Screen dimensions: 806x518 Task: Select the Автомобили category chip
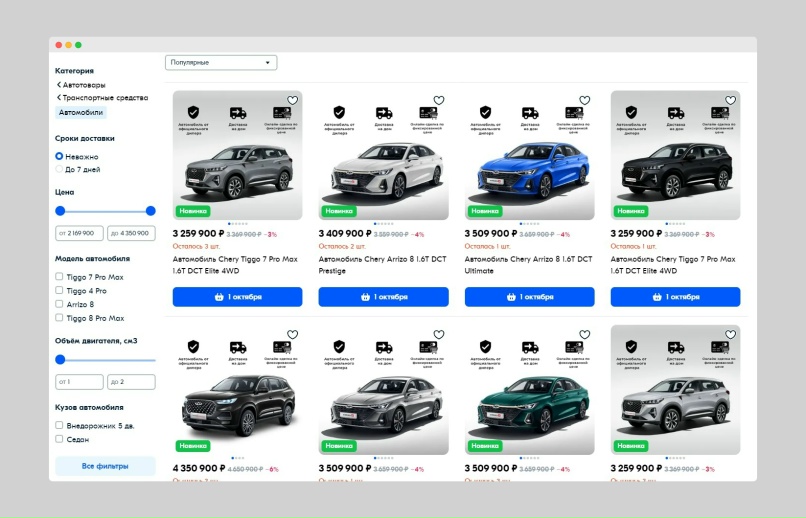pos(81,113)
